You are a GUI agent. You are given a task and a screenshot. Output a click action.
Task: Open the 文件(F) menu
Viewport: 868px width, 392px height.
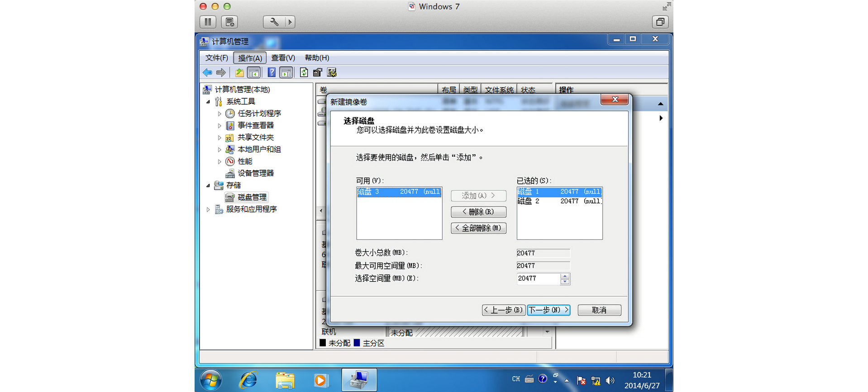pos(217,58)
